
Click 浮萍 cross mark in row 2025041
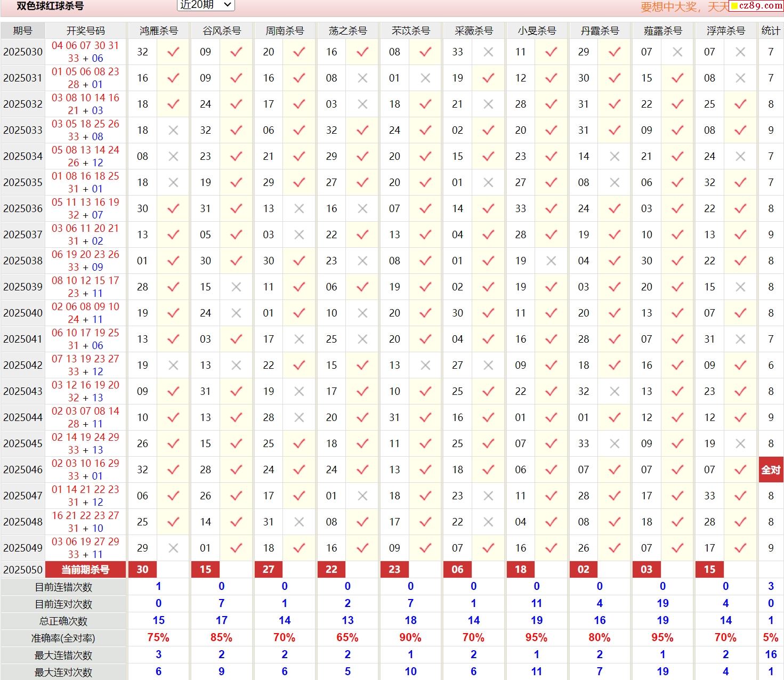[x=740, y=339]
